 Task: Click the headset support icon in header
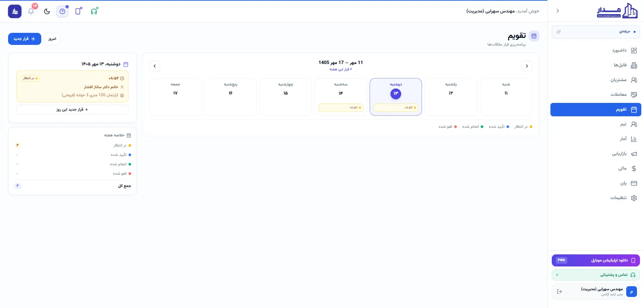point(94,11)
